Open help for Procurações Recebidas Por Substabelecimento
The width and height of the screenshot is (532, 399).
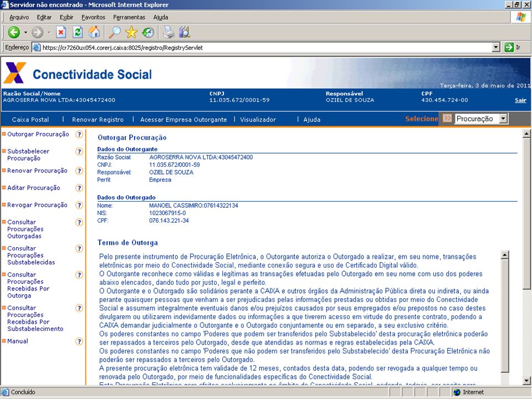click(x=79, y=308)
